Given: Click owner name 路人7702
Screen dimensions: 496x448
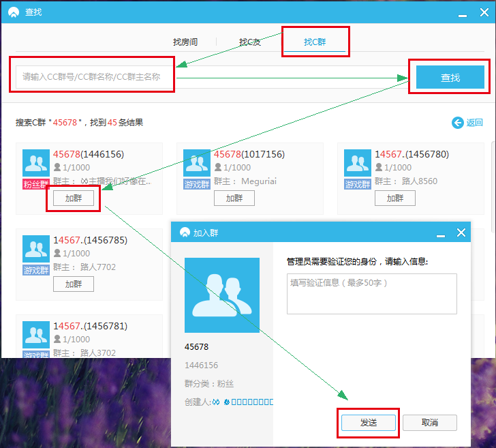Looking at the screenshot, I should click(x=97, y=267).
